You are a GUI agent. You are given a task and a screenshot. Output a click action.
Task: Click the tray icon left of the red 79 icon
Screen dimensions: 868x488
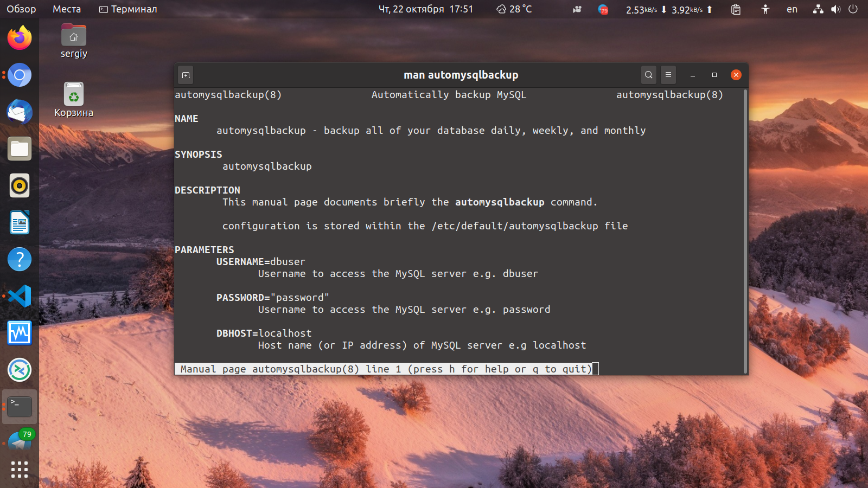pyautogui.click(x=577, y=9)
